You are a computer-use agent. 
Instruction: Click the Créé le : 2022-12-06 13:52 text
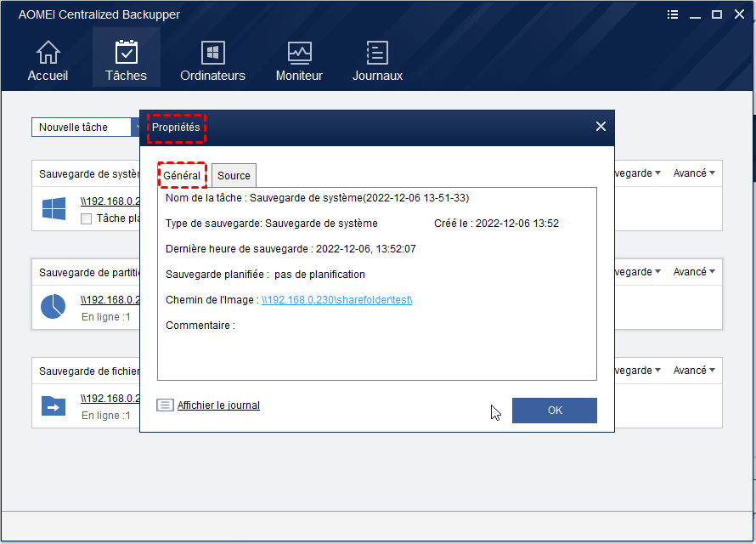[496, 224]
